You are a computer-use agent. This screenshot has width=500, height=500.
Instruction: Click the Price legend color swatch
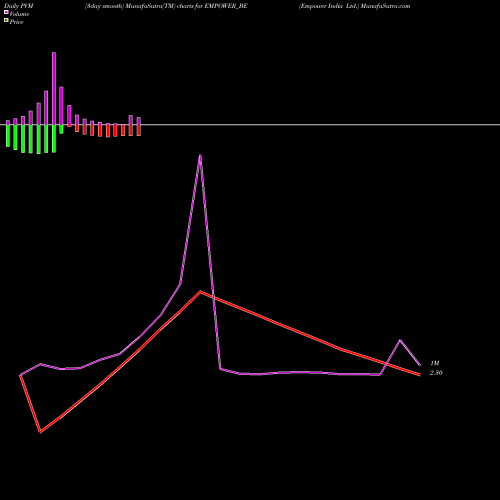point(6,21)
